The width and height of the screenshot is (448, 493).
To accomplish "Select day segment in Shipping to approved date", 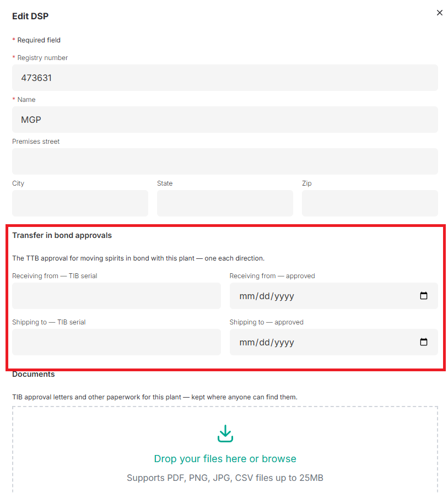I will click(x=265, y=343).
